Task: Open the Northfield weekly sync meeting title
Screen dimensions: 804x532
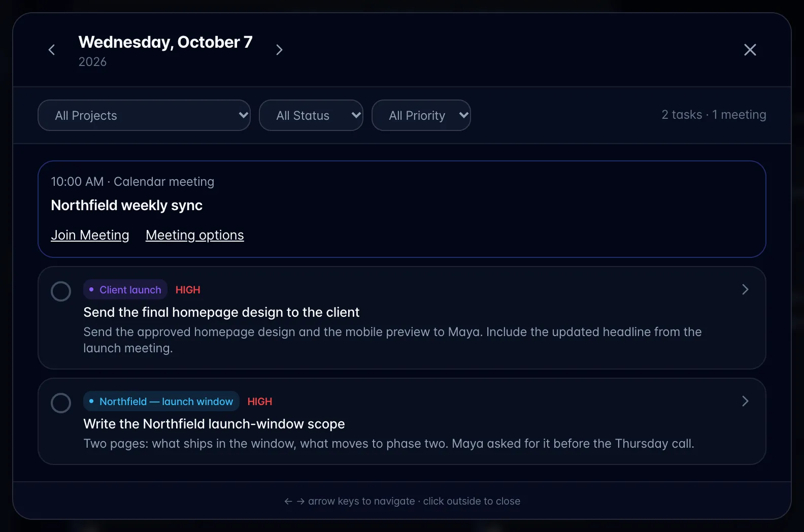Action: click(x=127, y=205)
